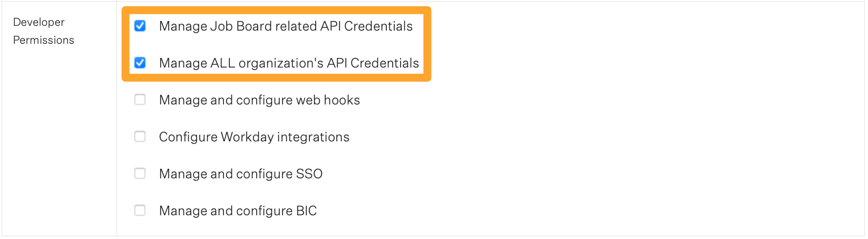Click the 'SSO' acronym in the permissions list
The height and width of the screenshot is (239, 868).
click(309, 174)
